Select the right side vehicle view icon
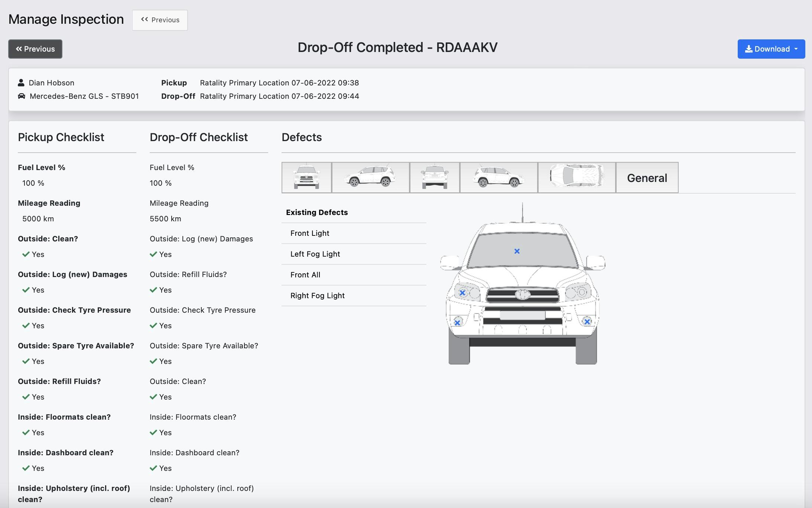Screen dimensions: 812x508 coord(498,177)
